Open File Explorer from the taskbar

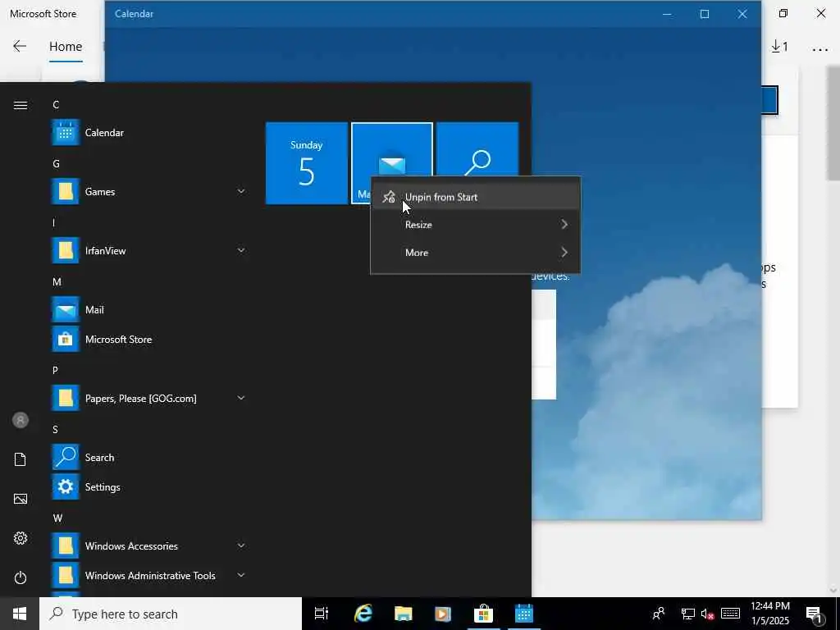(403, 614)
